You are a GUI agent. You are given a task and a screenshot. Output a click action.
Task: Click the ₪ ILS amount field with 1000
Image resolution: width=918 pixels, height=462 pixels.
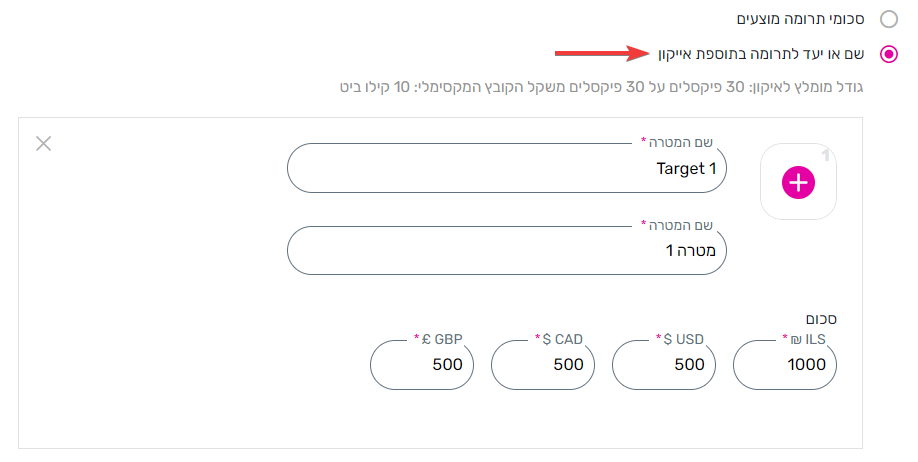pos(785,365)
